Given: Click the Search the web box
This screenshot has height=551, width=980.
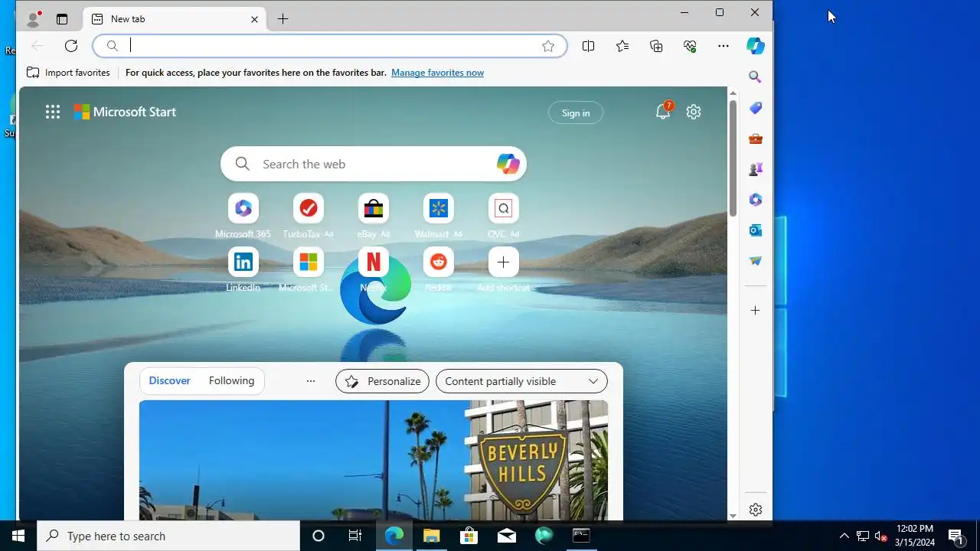Looking at the screenshot, I should [x=374, y=164].
